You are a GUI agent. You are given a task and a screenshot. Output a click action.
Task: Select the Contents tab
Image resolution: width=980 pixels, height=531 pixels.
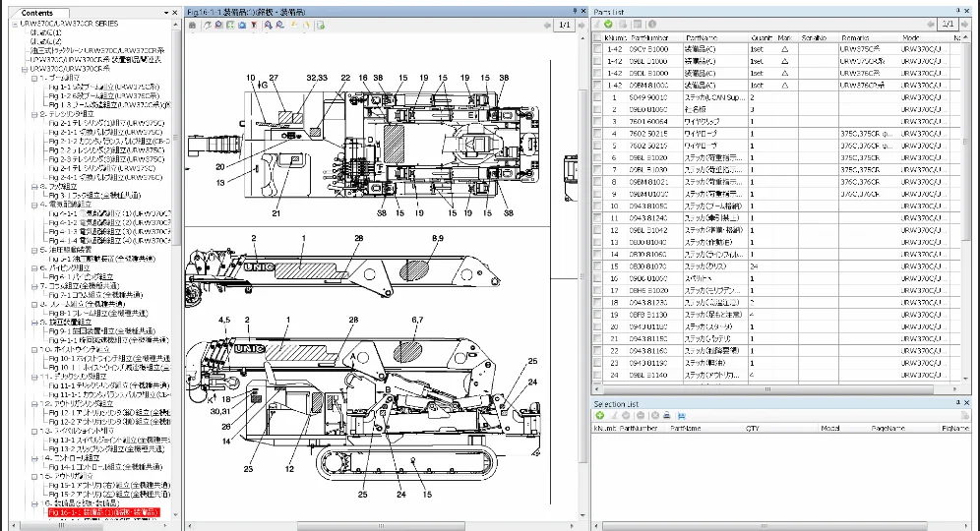point(37,12)
